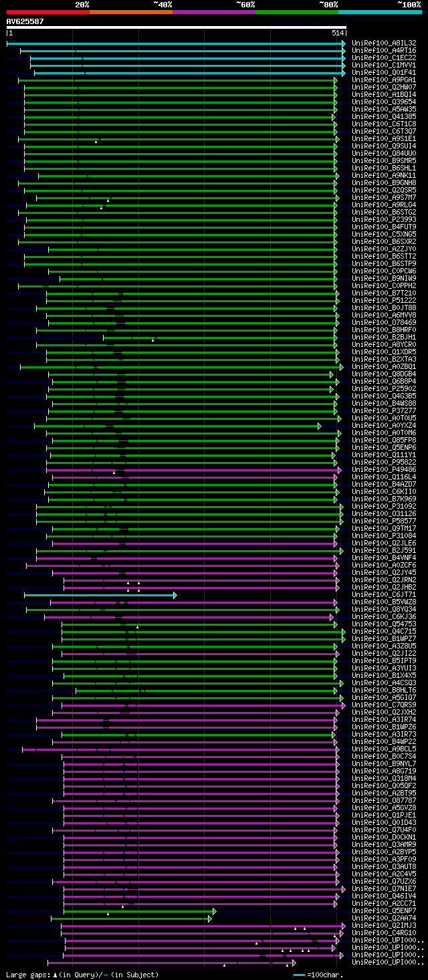This screenshot has height=980, width=428.
Task: Select the UniRef100_Q39654 label
Action: tap(384, 102)
